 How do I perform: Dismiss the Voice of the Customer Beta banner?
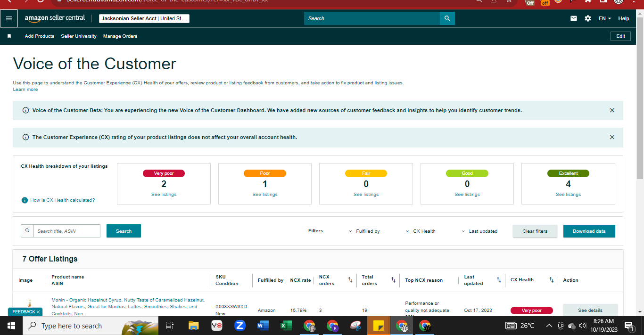click(612, 110)
